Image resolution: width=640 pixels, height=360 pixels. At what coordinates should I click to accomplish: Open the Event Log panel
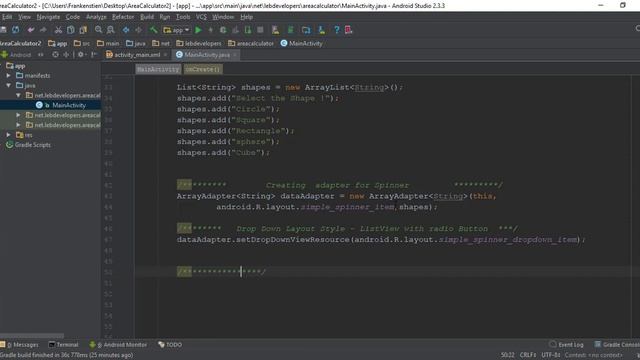click(567, 345)
